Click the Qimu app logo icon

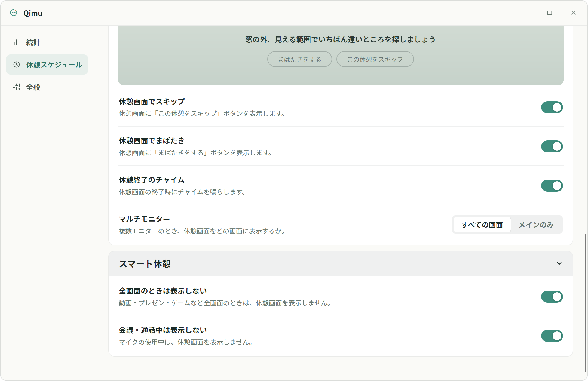coord(14,13)
